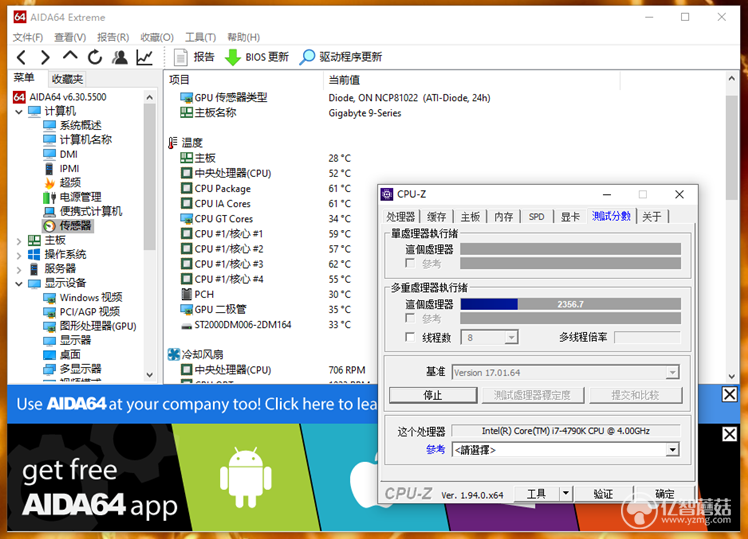This screenshot has width=748, height=539.
Task: Go forward with the AIDA64 forward arrow
Action: (x=45, y=58)
